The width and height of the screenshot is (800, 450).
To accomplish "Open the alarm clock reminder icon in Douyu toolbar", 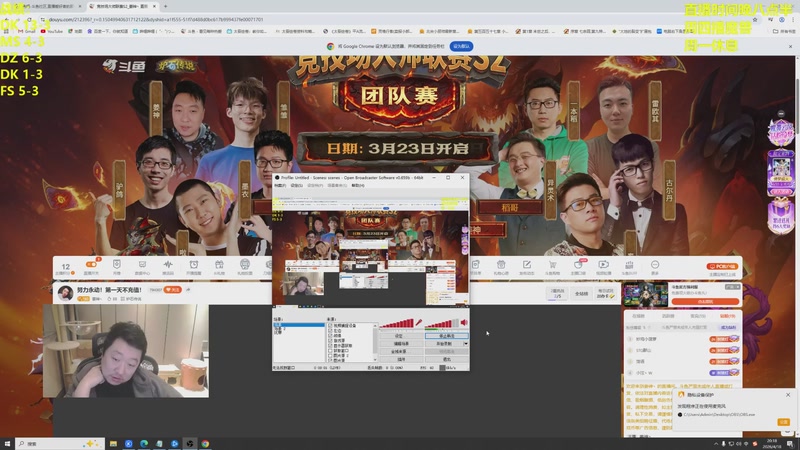I will click(194, 264).
